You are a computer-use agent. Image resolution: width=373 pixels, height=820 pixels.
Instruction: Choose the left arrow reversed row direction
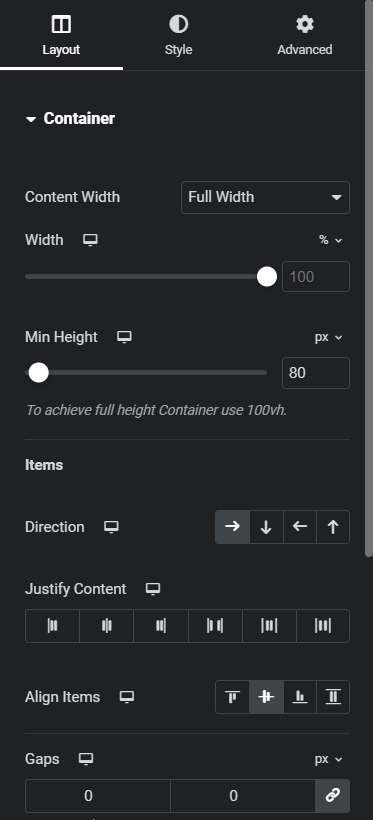tap(300, 527)
